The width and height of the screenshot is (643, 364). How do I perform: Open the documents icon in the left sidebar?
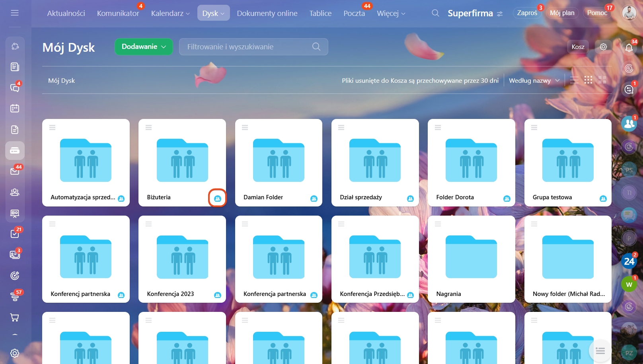[15, 130]
